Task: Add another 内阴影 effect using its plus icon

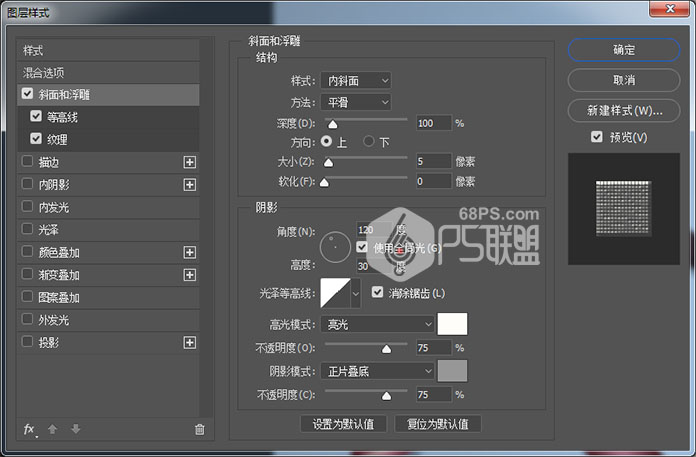Action: click(x=190, y=185)
